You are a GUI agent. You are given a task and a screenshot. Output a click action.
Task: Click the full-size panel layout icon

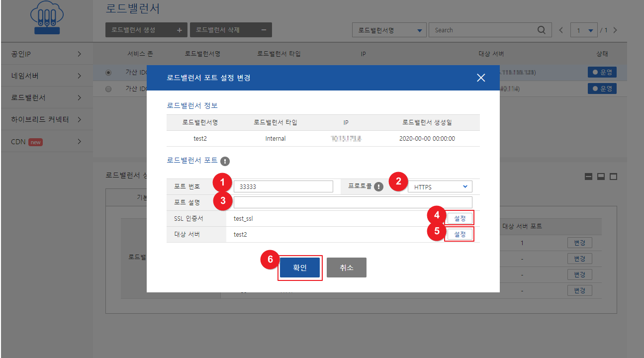coord(613,176)
